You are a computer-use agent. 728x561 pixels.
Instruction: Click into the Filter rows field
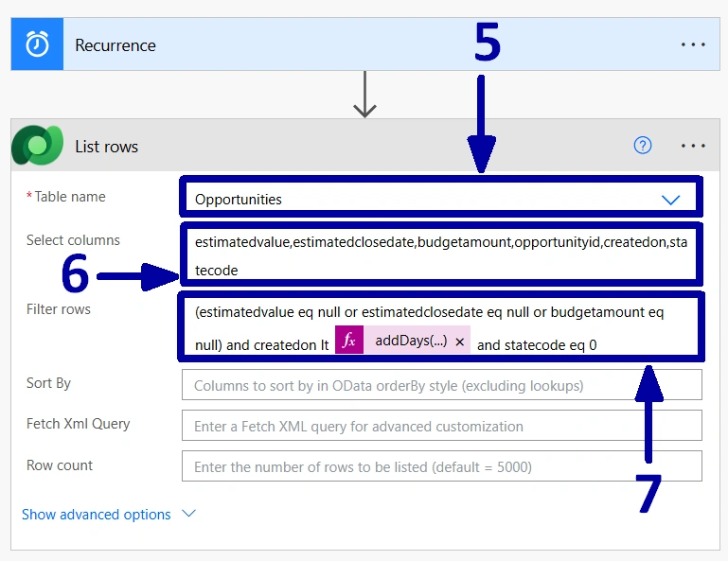click(440, 327)
